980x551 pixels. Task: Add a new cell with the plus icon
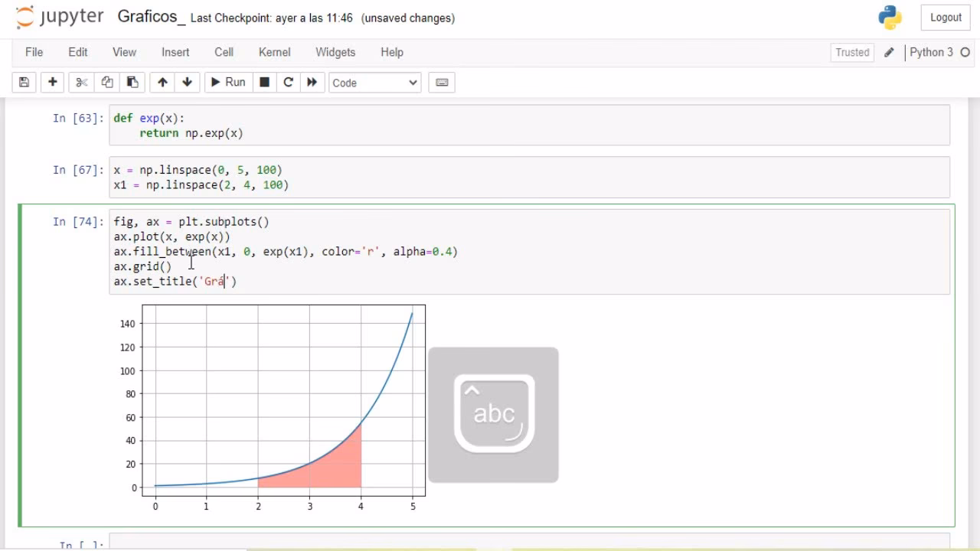(x=52, y=82)
